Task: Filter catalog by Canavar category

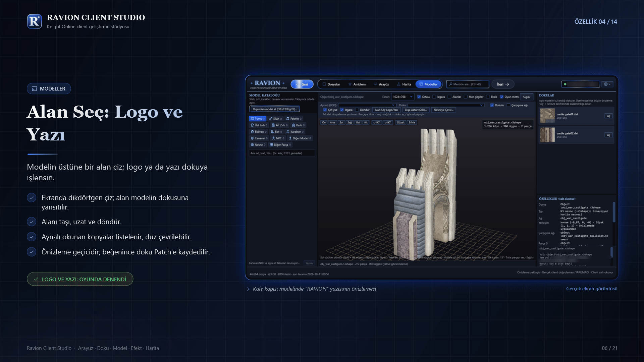Action: 259,138
